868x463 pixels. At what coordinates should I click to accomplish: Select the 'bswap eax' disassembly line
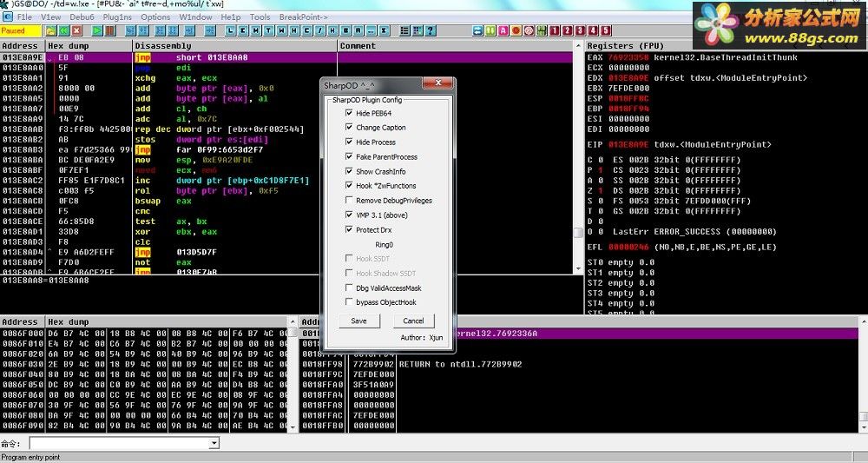click(163, 201)
